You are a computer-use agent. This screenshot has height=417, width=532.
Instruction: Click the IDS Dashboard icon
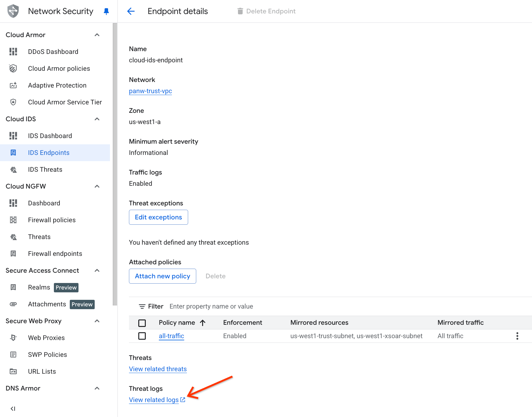tap(13, 136)
